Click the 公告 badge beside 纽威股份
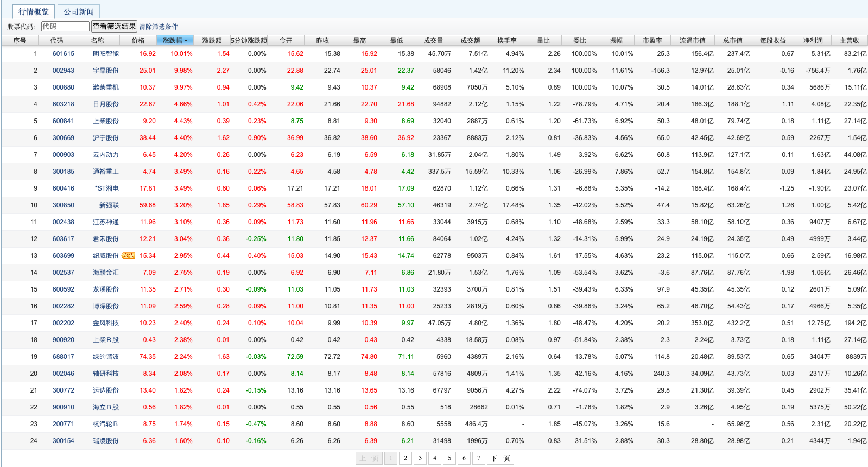This screenshot has width=868, height=467. pyautogui.click(x=129, y=256)
